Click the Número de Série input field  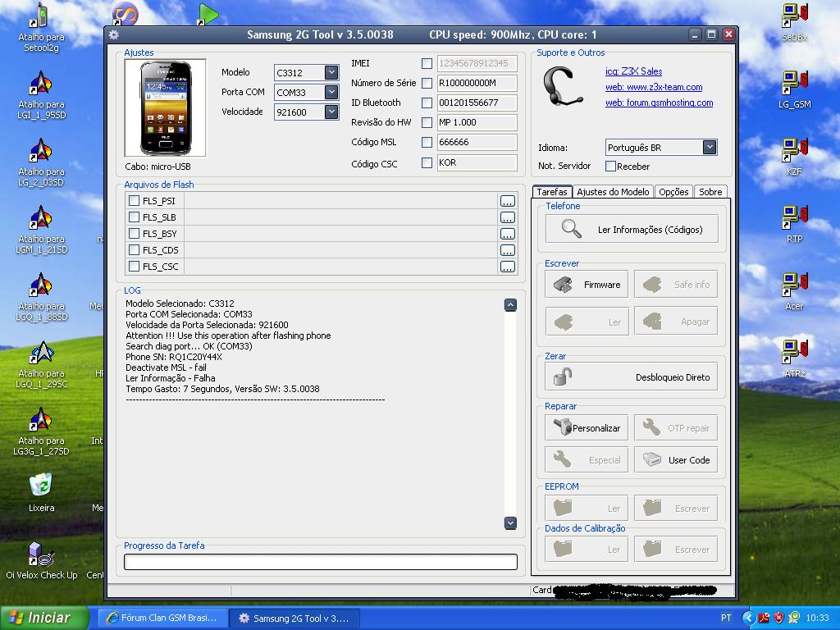477,83
